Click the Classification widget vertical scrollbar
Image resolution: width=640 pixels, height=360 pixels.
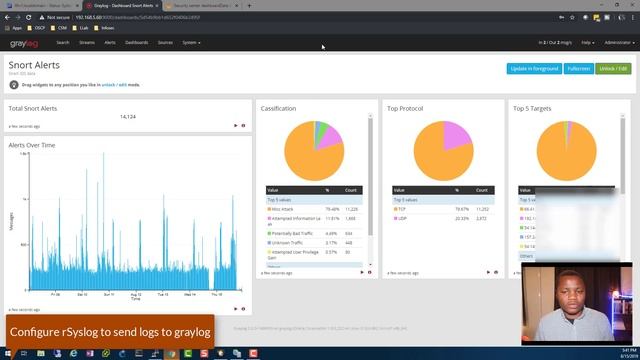(x=370, y=177)
